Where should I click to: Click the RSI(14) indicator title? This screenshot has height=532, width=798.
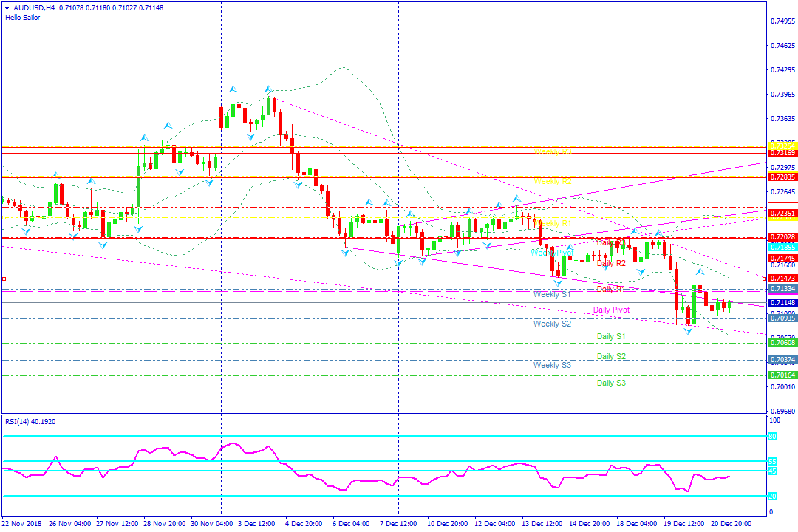click(x=30, y=421)
